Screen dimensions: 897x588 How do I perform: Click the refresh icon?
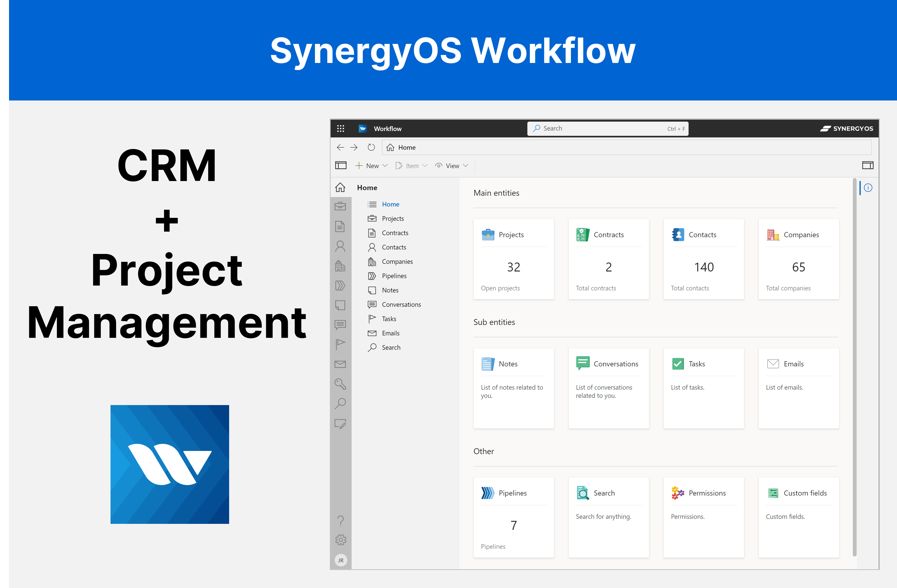(371, 147)
